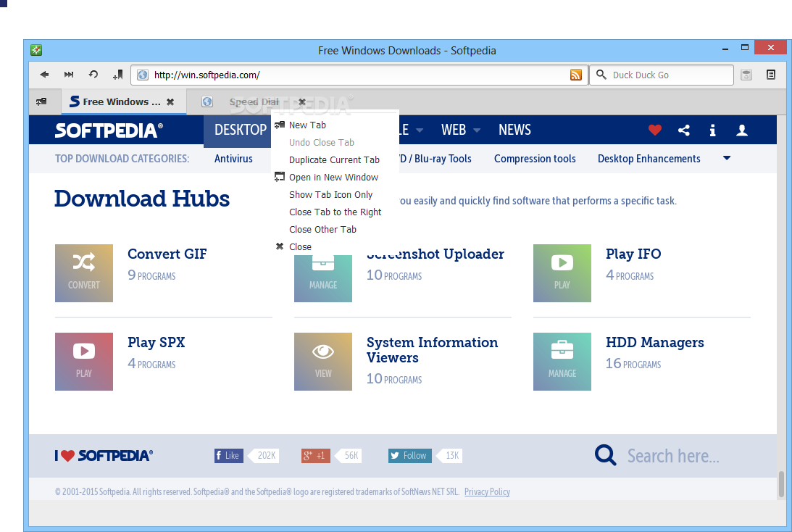Open the RSS feed icon in address bar
The image size is (792, 532).
[576, 75]
